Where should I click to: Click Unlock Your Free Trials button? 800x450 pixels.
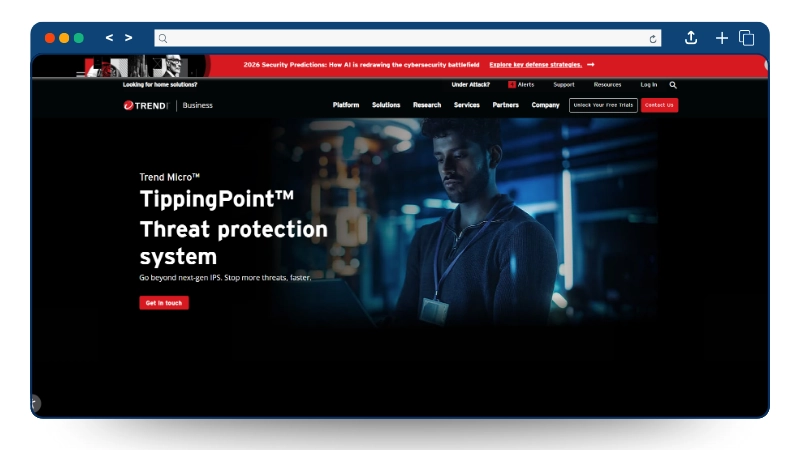(x=603, y=105)
